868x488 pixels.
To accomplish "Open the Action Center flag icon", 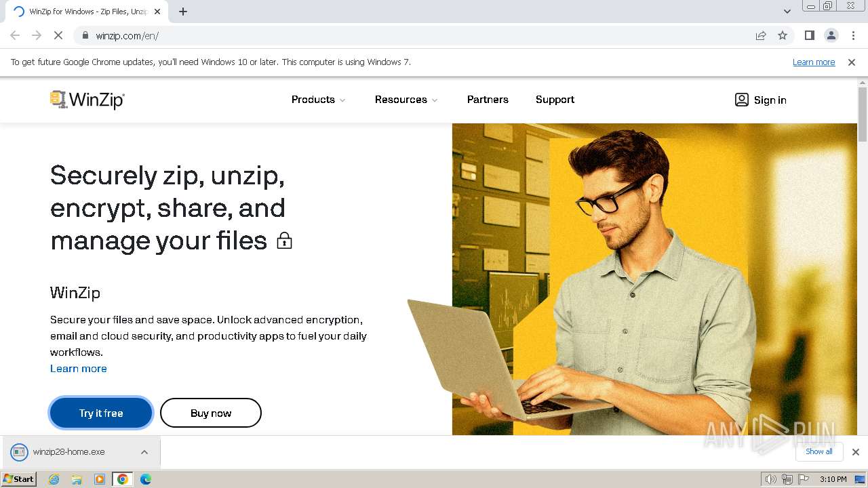I will tap(803, 479).
